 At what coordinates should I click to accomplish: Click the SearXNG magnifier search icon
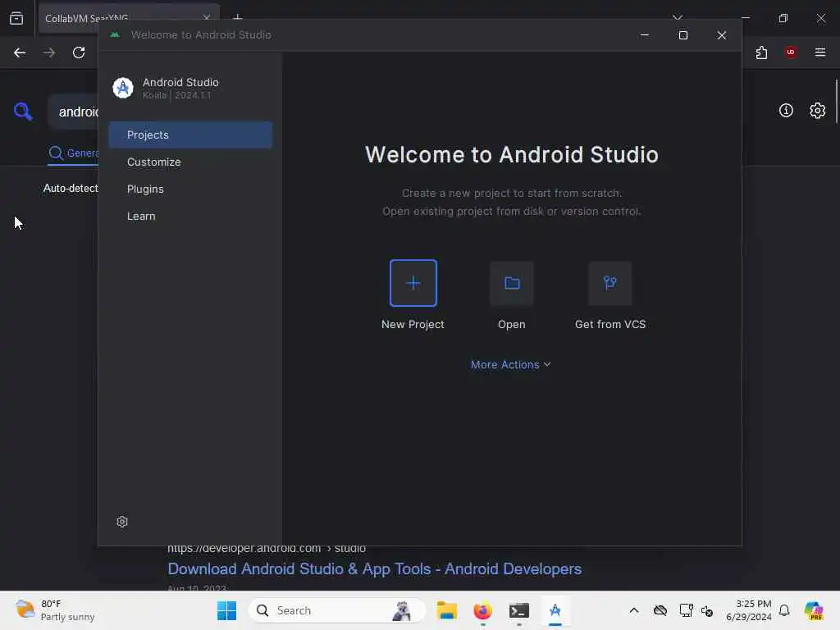pyautogui.click(x=23, y=112)
